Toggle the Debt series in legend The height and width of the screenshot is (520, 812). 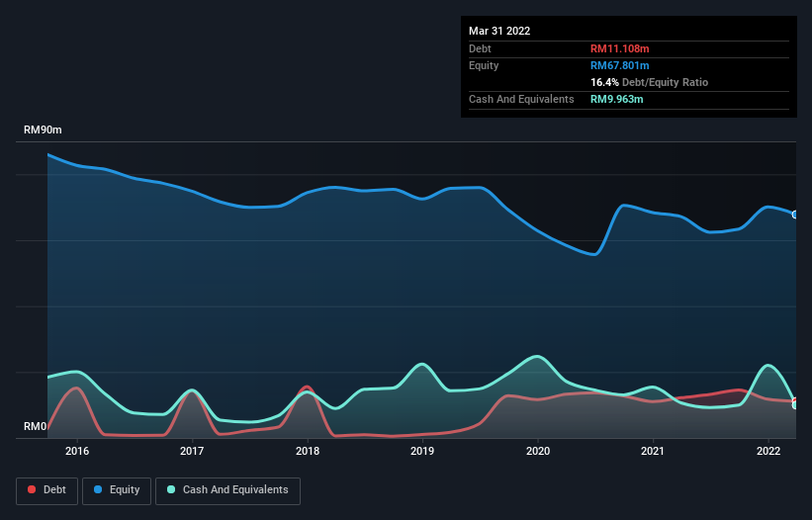point(47,490)
